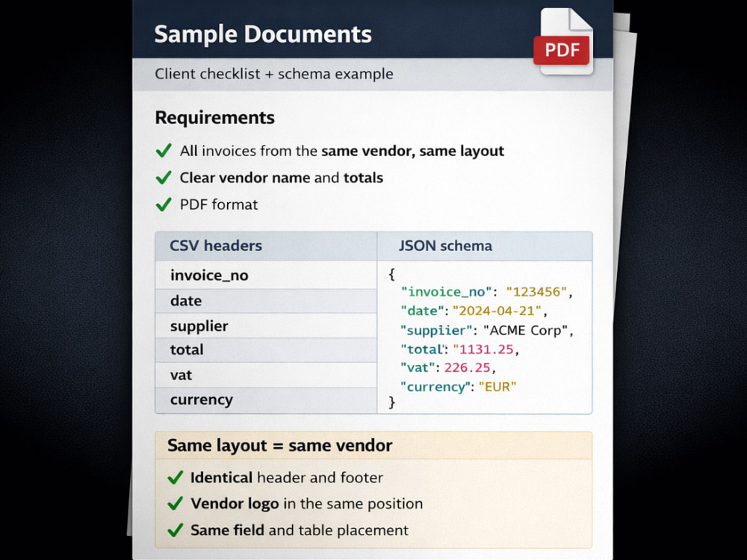Click the vat row in CSV headers
This screenshot has width=747, height=560.
coord(266,376)
